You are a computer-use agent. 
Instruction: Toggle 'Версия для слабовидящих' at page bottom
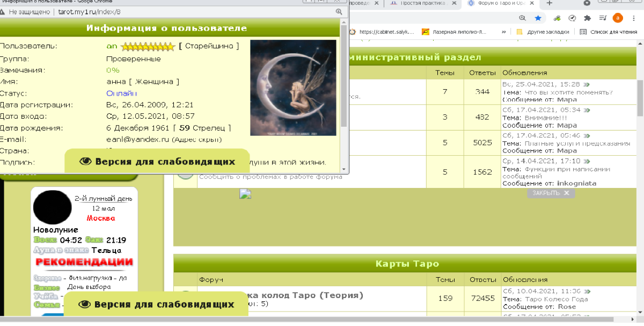pyautogui.click(x=157, y=305)
